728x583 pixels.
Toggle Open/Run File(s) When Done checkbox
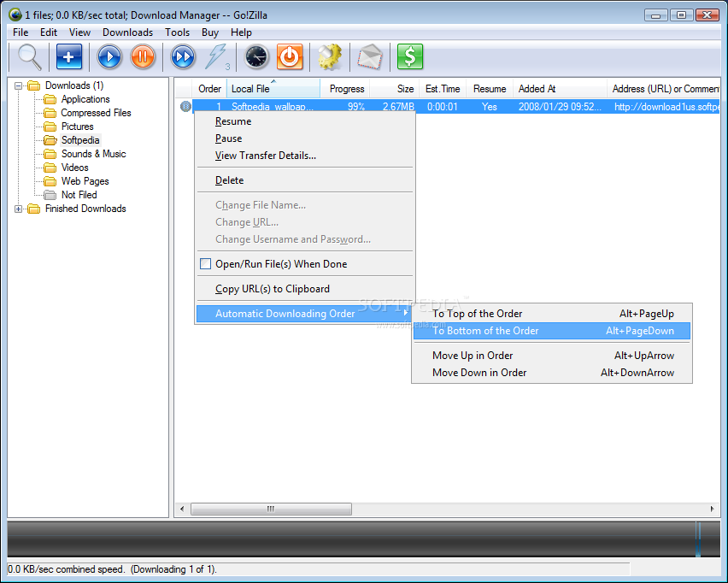[205, 264]
